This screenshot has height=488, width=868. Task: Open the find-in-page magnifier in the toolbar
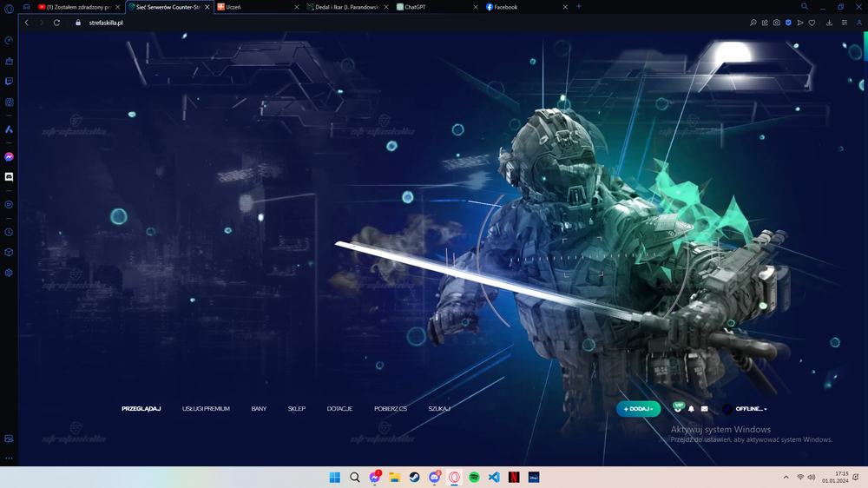coord(753,23)
